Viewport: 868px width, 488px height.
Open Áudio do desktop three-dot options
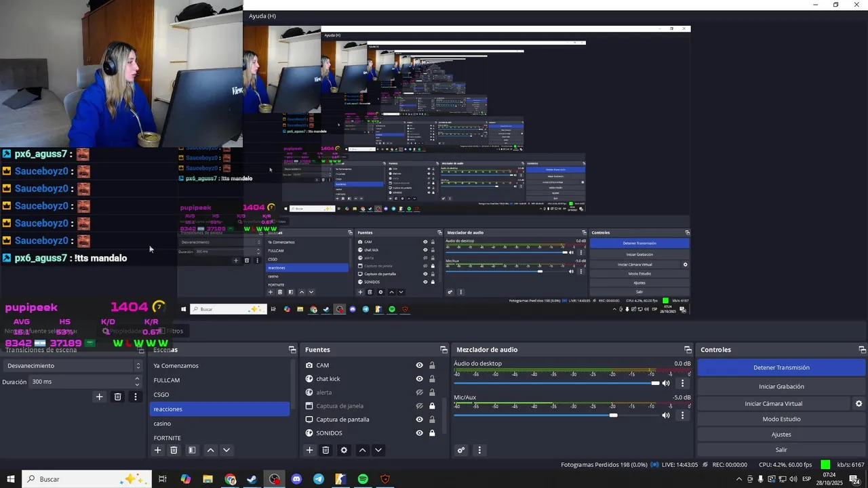pos(683,383)
